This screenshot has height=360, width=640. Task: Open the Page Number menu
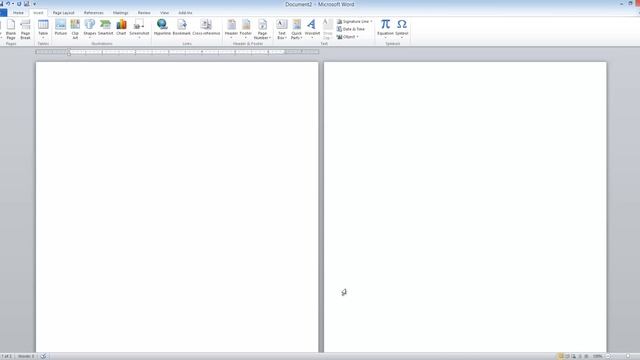[262, 29]
